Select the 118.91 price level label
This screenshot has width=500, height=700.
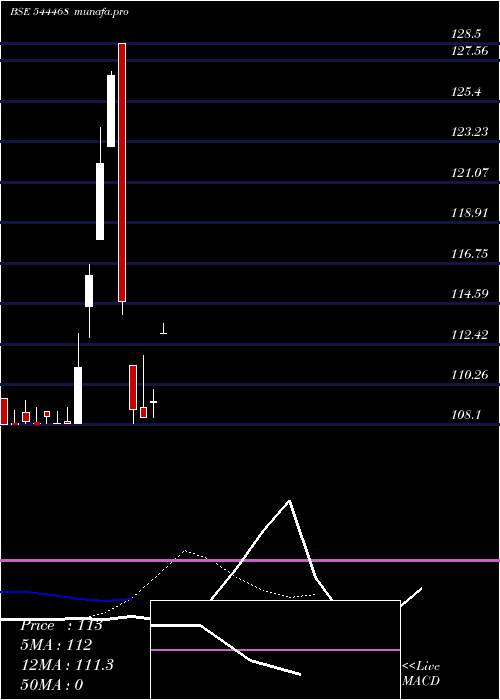coord(470,212)
